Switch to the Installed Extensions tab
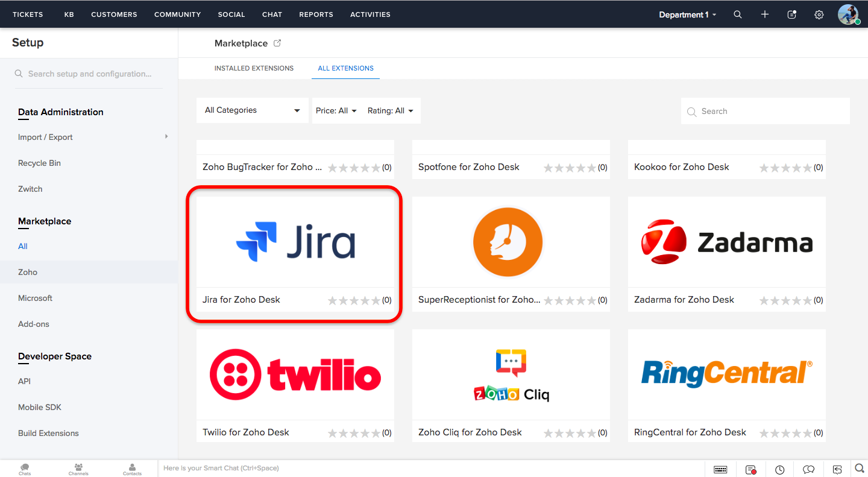Screen dimensions: 868x477 (x=254, y=68)
